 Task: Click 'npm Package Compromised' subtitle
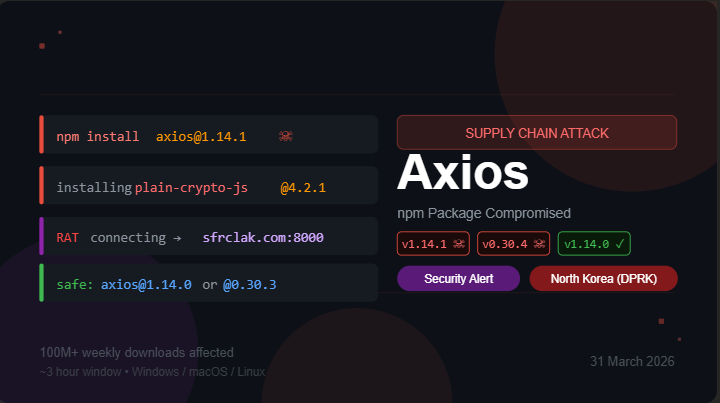click(484, 213)
